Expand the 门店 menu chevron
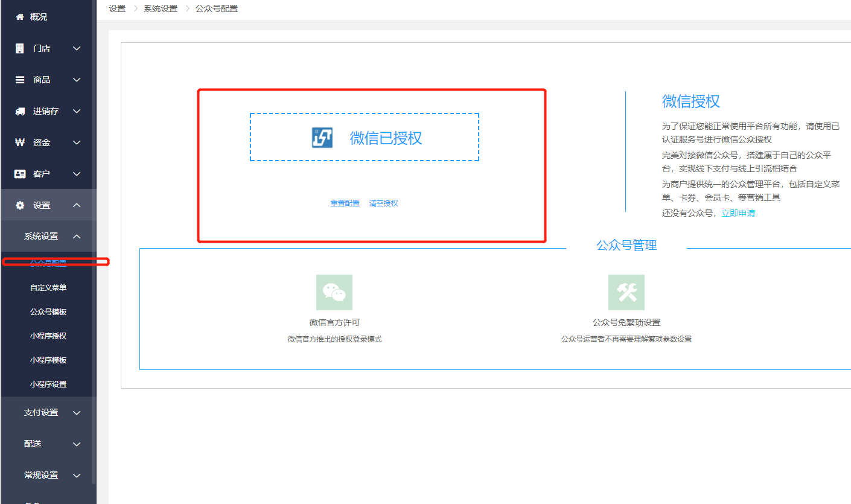This screenshot has width=851, height=504. (x=77, y=48)
